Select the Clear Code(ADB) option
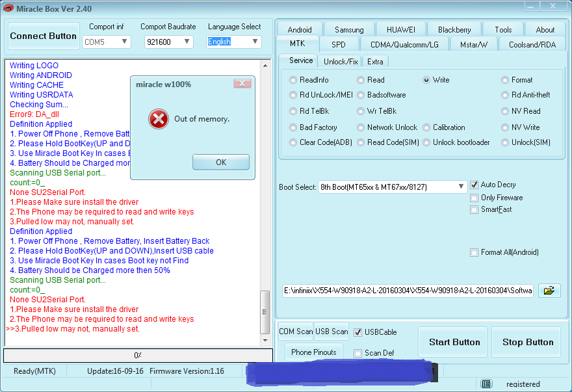This screenshot has height=392, width=572. (293, 142)
